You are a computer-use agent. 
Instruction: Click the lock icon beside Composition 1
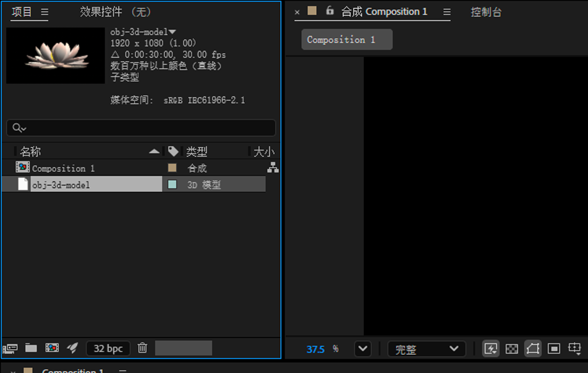click(x=330, y=11)
